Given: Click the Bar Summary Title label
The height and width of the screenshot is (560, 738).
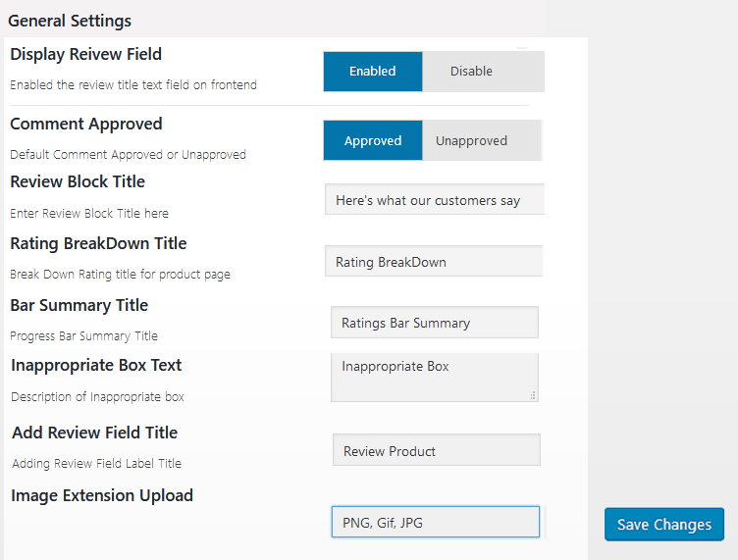Looking at the screenshot, I should (x=79, y=306).
